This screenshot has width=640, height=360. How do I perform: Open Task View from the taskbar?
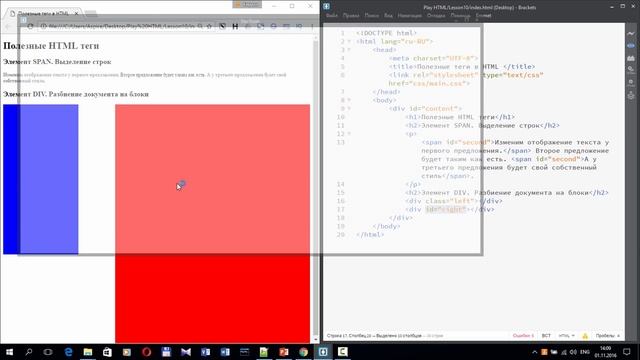coord(48,352)
